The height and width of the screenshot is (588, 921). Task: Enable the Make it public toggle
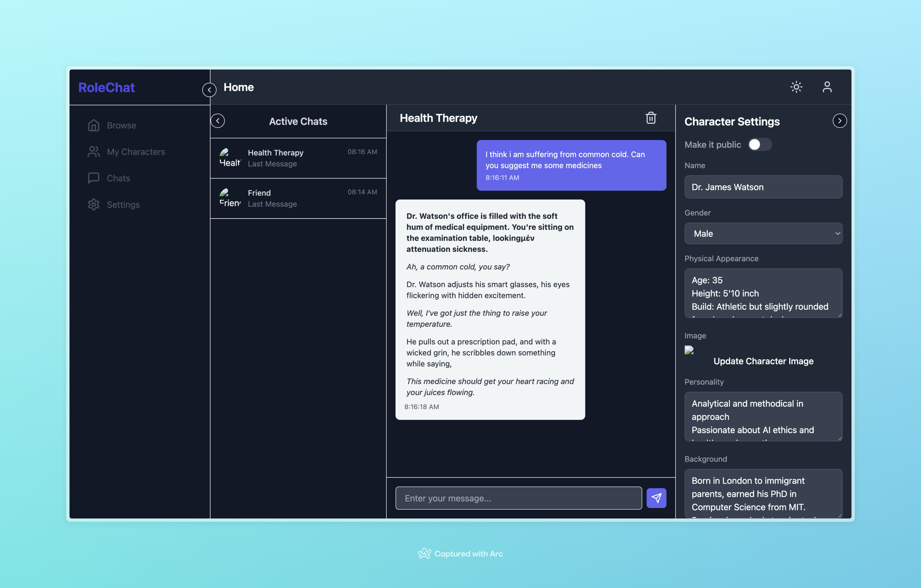pyautogui.click(x=760, y=145)
